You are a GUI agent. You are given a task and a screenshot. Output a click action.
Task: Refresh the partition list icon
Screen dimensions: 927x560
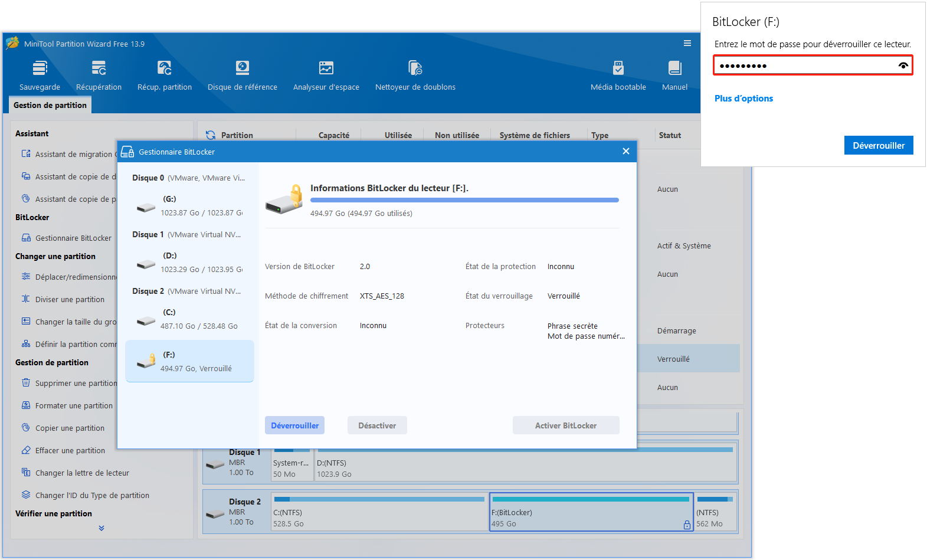pos(211,135)
